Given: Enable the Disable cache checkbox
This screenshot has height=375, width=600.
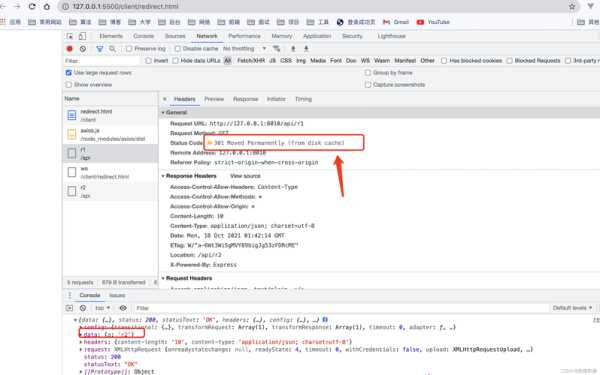Looking at the screenshot, I should [x=178, y=49].
